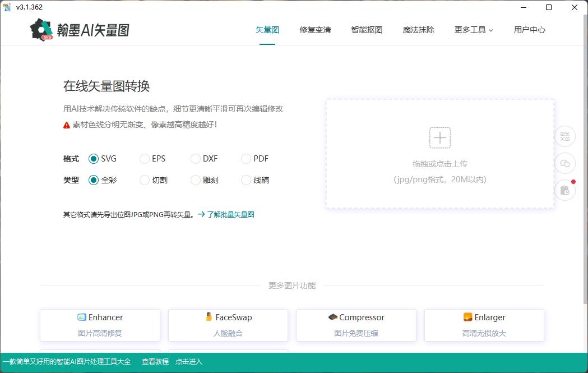This screenshot has width=588, height=373.
Task: Open the 智能抠图 tab
Action: click(367, 30)
